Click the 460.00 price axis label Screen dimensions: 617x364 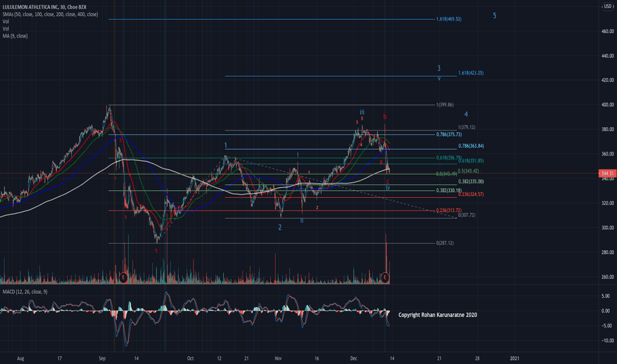coord(608,31)
